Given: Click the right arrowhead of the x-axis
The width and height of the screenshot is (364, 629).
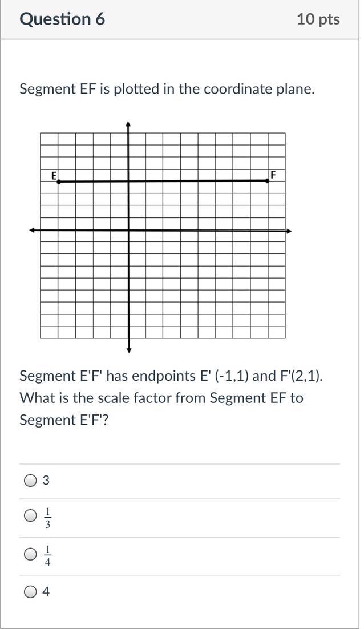Looking at the screenshot, I should 289,231.
